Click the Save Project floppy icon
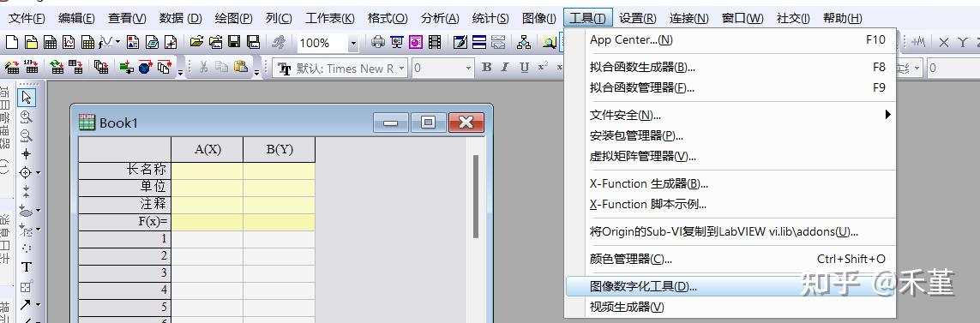Image resolution: width=980 pixels, height=323 pixels. (234, 43)
